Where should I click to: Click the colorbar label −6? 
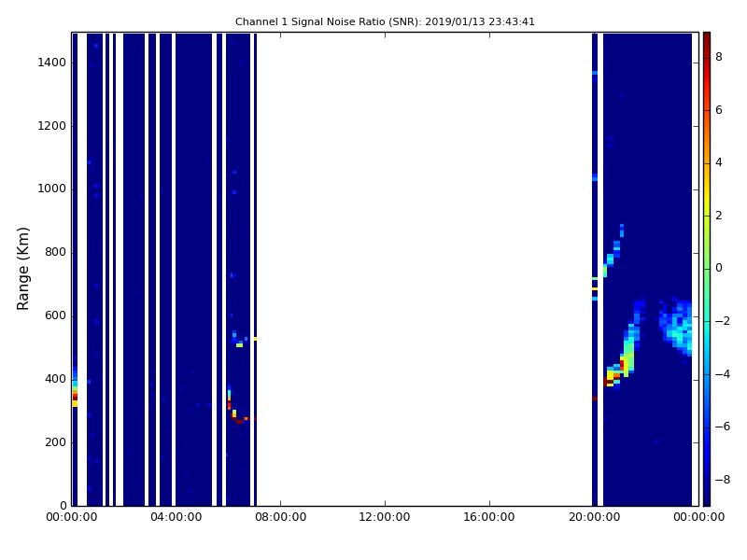(x=722, y=427)
